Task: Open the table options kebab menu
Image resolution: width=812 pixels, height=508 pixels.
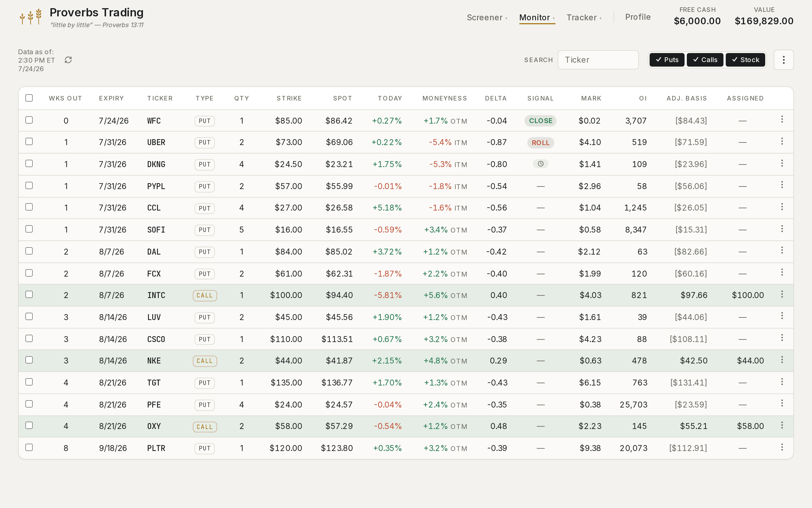Action: point(784,60)
